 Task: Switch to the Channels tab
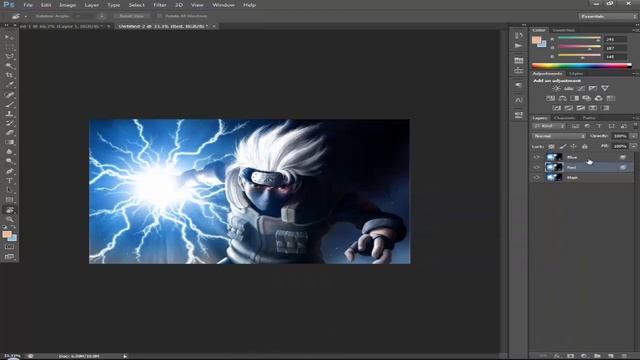pos(564,118)
